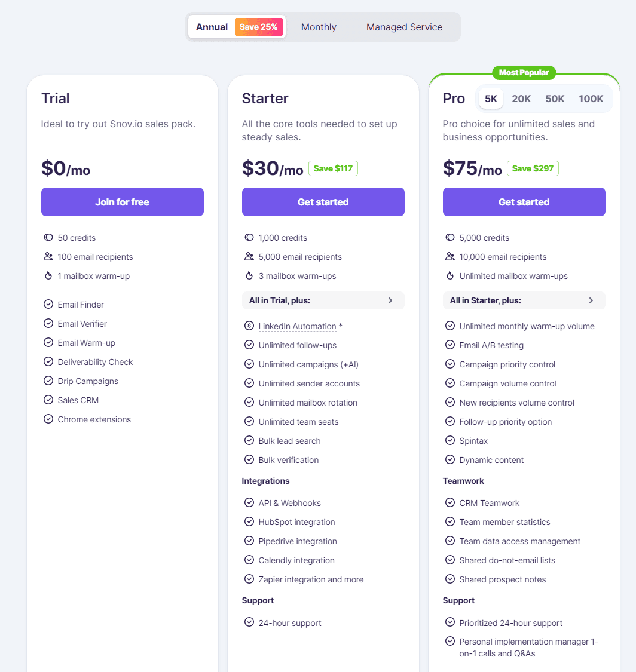Select the 50K credits option
636x672 pixels.
coord(555,99)
